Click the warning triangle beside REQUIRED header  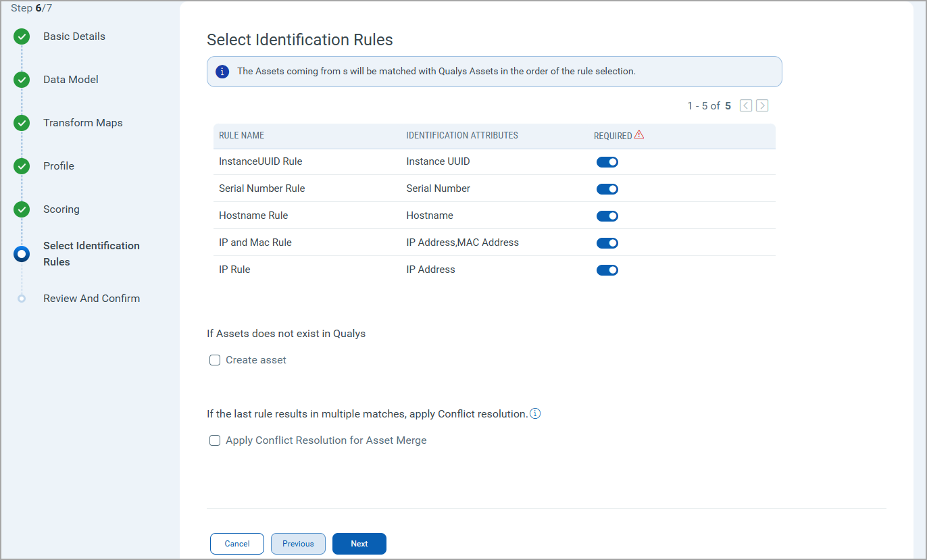pos(641,135)
